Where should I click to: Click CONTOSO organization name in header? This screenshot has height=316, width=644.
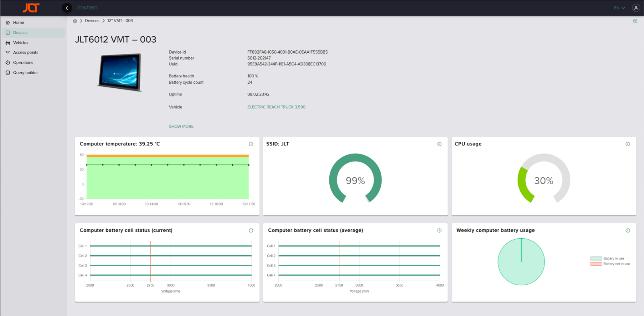point(87,8)
